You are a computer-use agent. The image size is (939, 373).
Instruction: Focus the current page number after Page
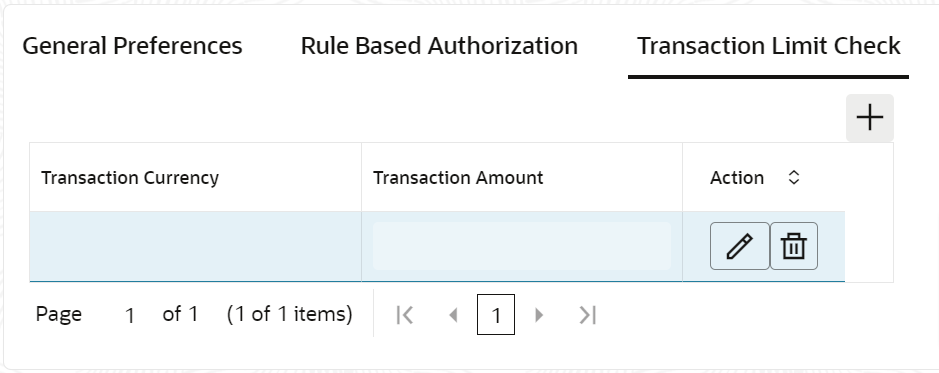pyautogui.click(x=129, y=315)
